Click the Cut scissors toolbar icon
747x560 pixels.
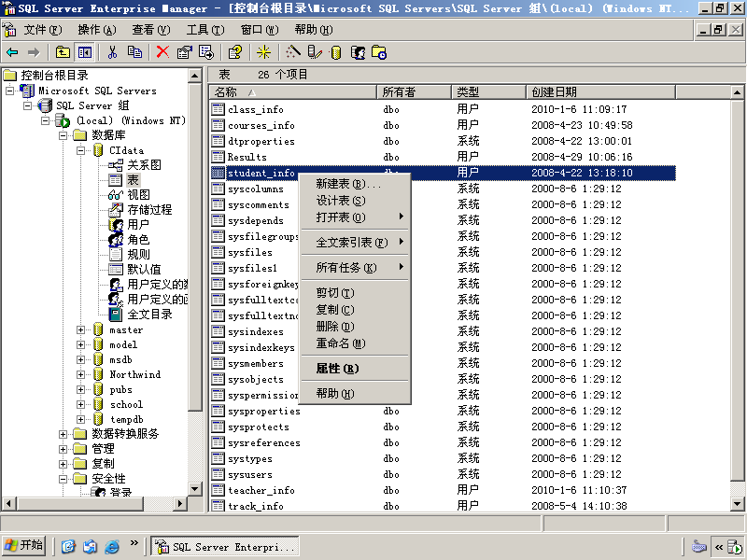click(x=112, y=52)
